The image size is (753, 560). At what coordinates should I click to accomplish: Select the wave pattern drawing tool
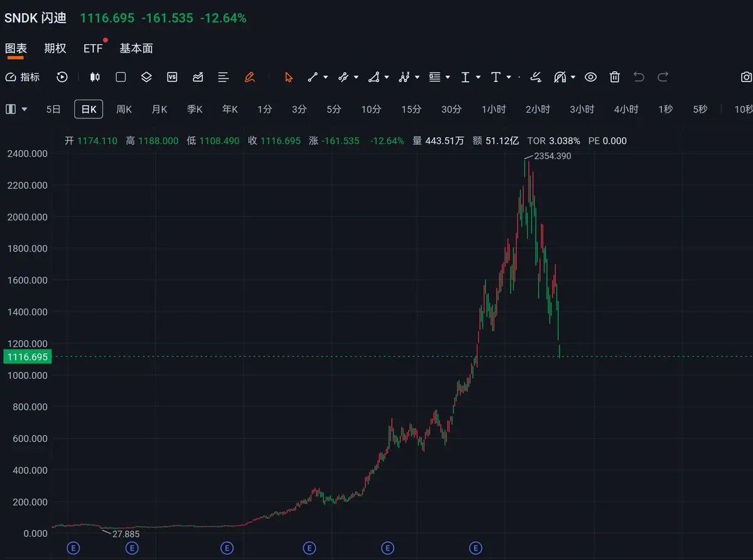coord(404,77)
